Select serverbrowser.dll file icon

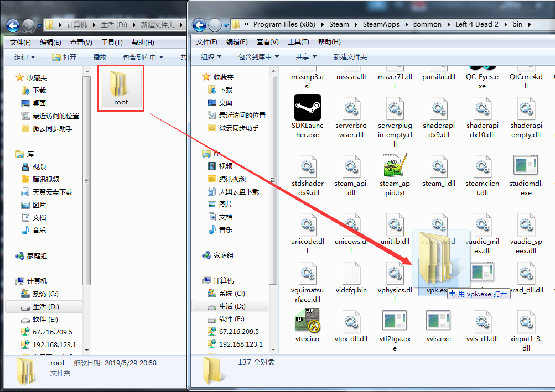point(351,108)
